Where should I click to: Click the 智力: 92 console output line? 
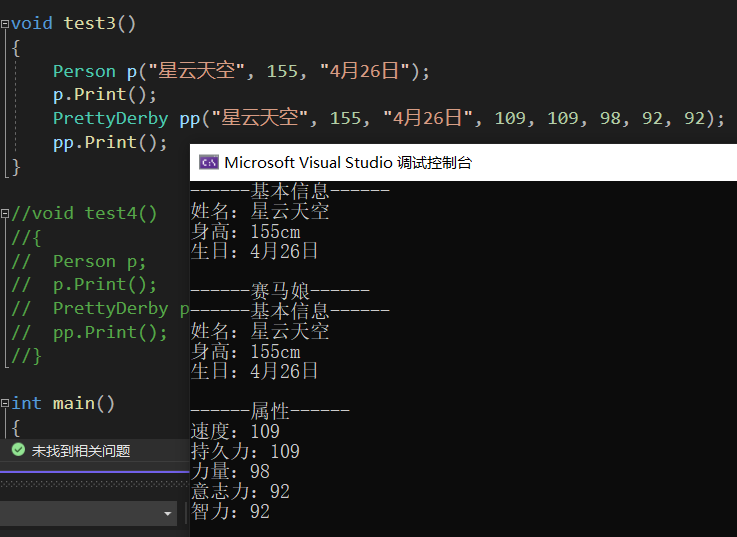[230, 511]
